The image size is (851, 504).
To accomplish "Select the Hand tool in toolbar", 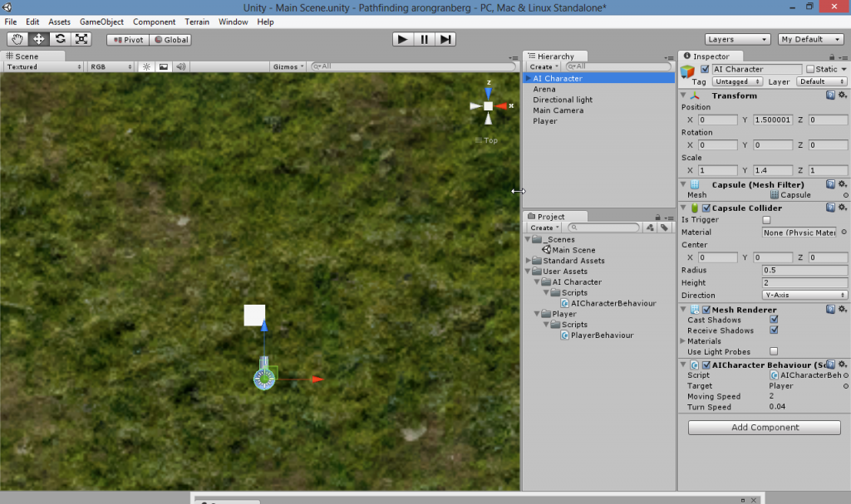I will click(17, 39).
